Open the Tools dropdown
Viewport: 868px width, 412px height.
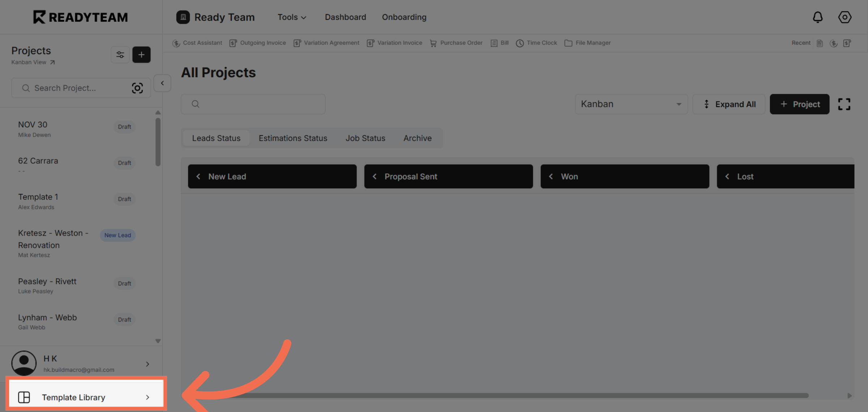click(292, 17)
